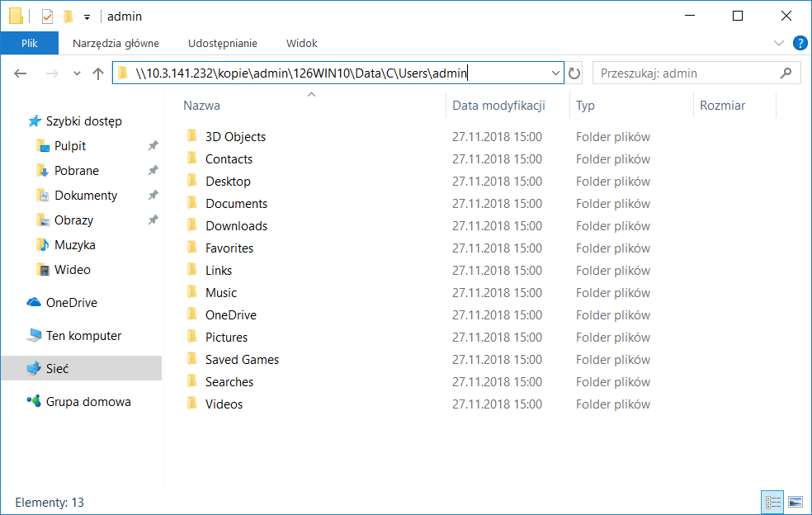Open the address bar history dropdown
Viewport: 812px width, 515px height.
[555, 73]
